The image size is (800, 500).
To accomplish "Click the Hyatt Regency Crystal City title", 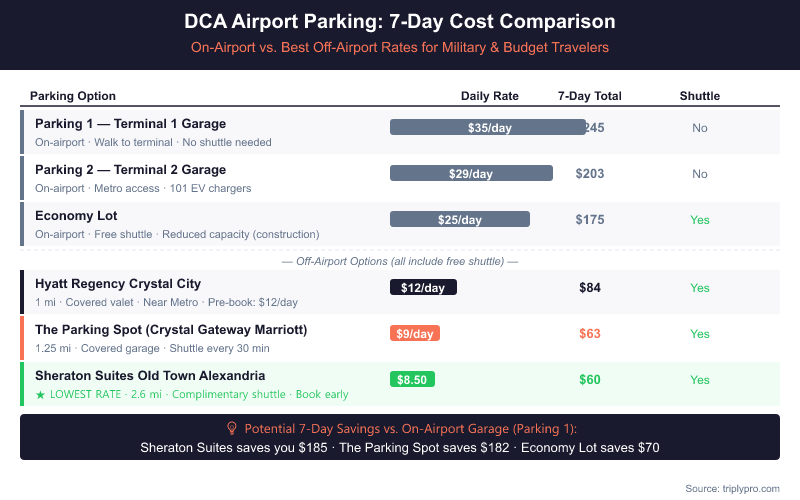I will [118, 284].
